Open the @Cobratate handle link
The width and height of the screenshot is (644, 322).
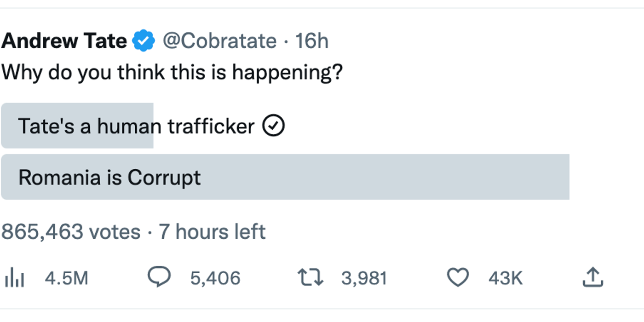(219, 41)
